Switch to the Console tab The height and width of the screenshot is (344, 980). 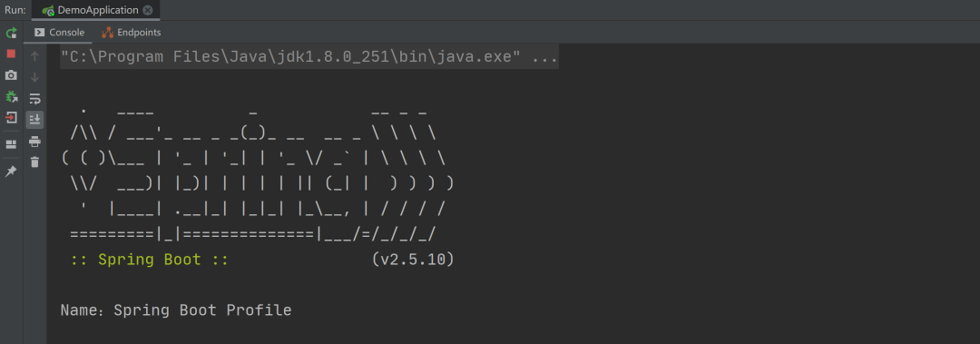pos(59,33)
